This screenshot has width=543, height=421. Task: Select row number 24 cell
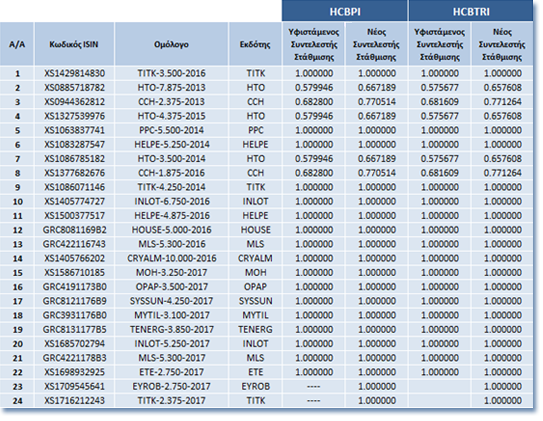point(17,401)
